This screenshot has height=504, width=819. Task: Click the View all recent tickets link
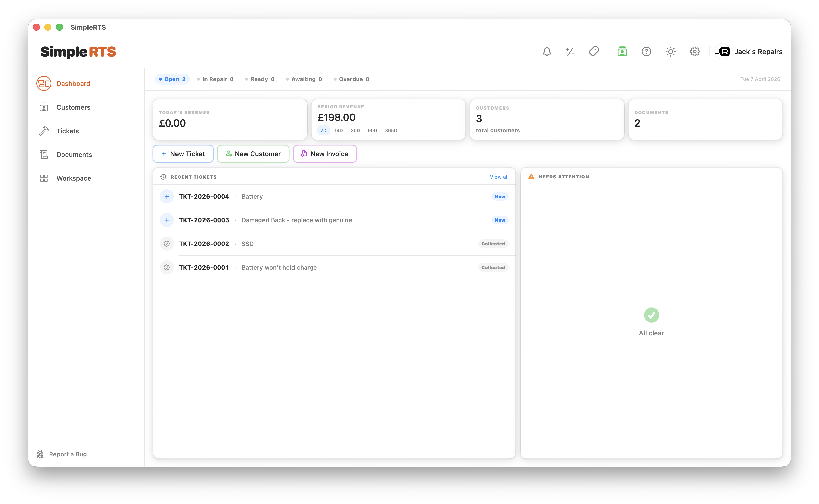click(499, 177)
